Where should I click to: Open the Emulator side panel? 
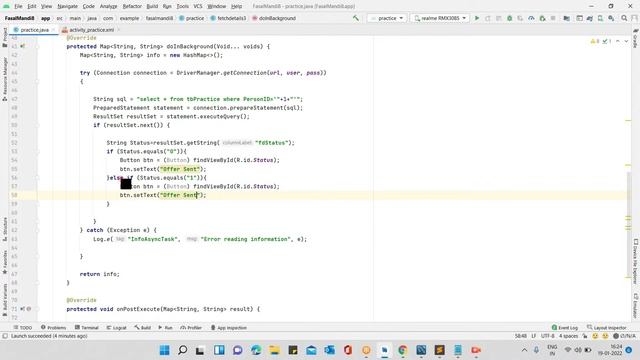(x=636, y=305)
